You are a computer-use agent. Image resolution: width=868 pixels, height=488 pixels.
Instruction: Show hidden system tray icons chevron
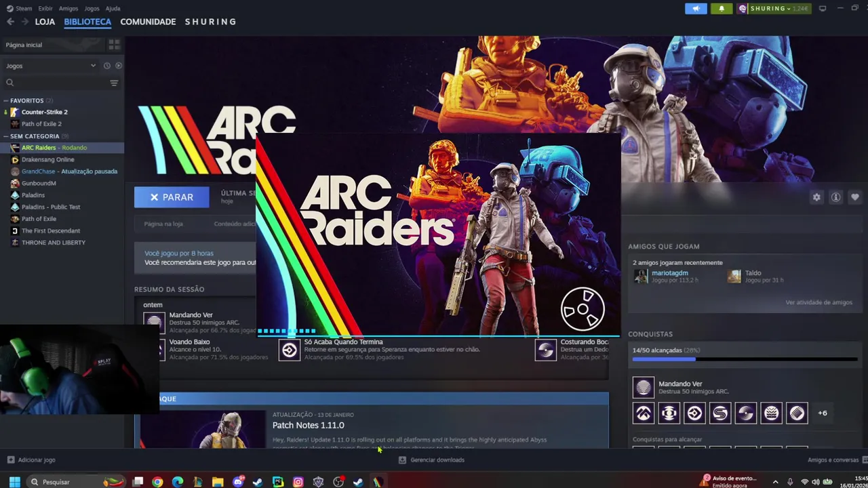(775, 482)
